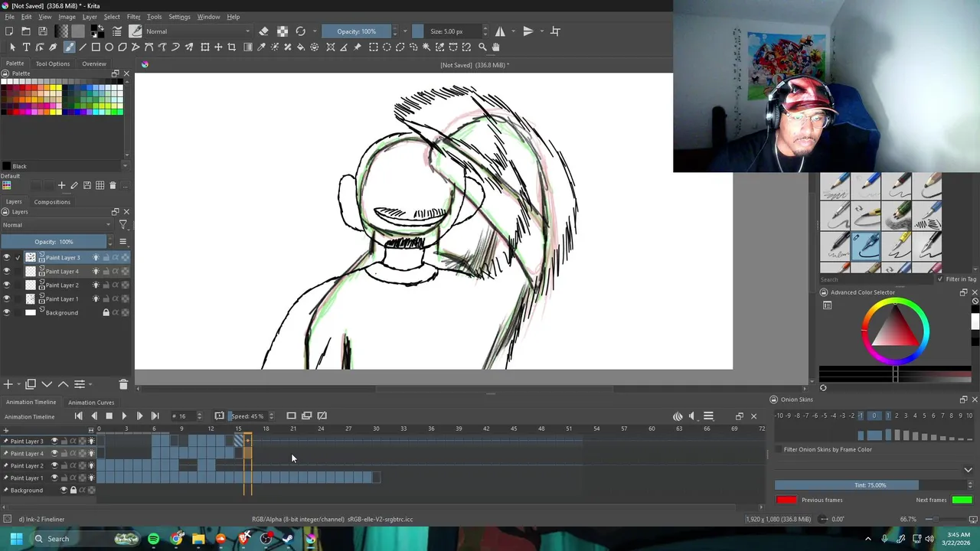Activate the Zoom tool magnifier
980x551 pixels.
[x=482, y=47]
